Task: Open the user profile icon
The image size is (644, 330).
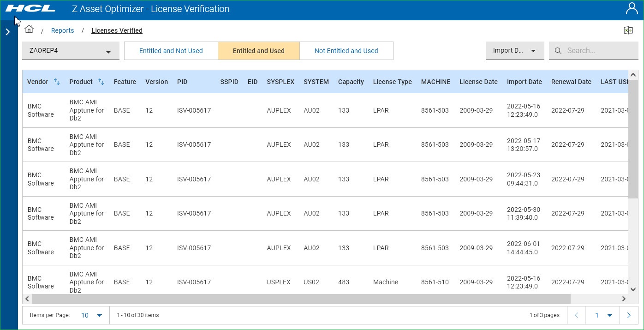Action: pyautogui.click(x=632, y=8)
